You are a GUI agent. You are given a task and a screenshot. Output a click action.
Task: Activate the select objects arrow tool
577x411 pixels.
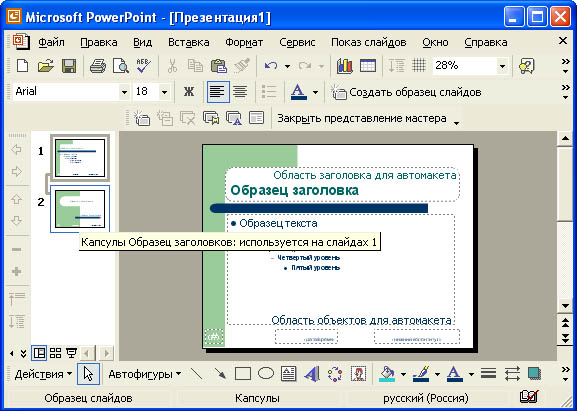pos(88,374)
